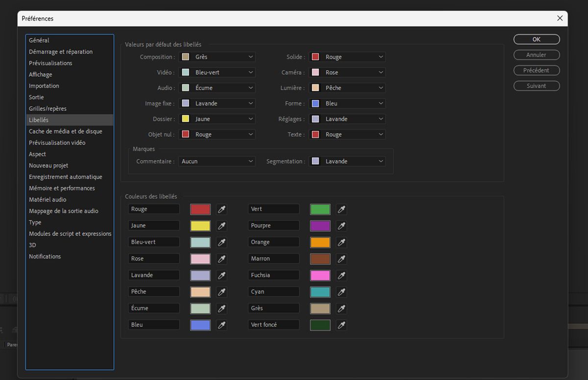Click the Fuchsia color swatch
Image resolution: width=588 pixels, height=380 pixels.
(320, 276)
